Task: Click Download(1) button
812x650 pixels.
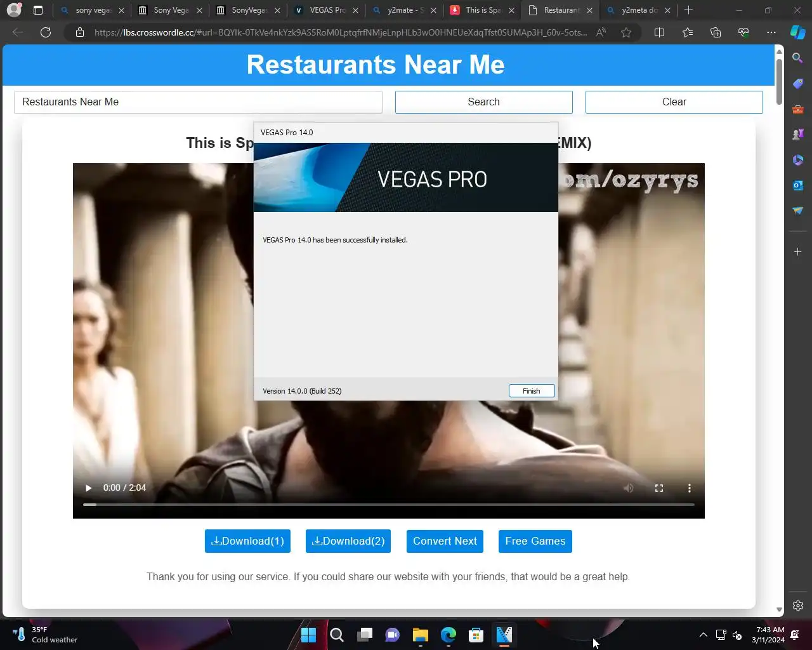Action: [x=247, y=541]
